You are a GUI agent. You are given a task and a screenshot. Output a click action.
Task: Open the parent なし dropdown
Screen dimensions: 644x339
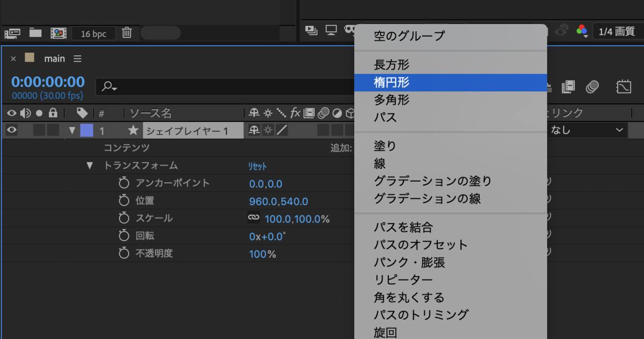coord(587,130)
